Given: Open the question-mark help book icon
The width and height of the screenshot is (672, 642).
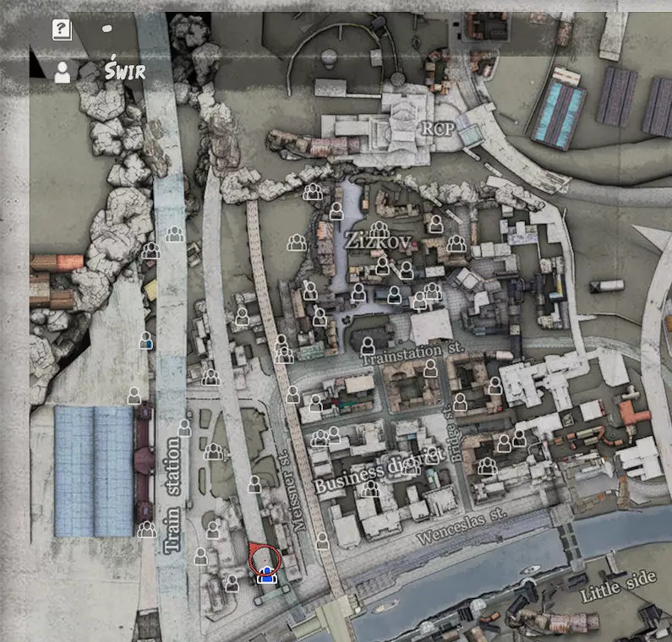Looking at the screenshot, I should (x=62, y=30).
